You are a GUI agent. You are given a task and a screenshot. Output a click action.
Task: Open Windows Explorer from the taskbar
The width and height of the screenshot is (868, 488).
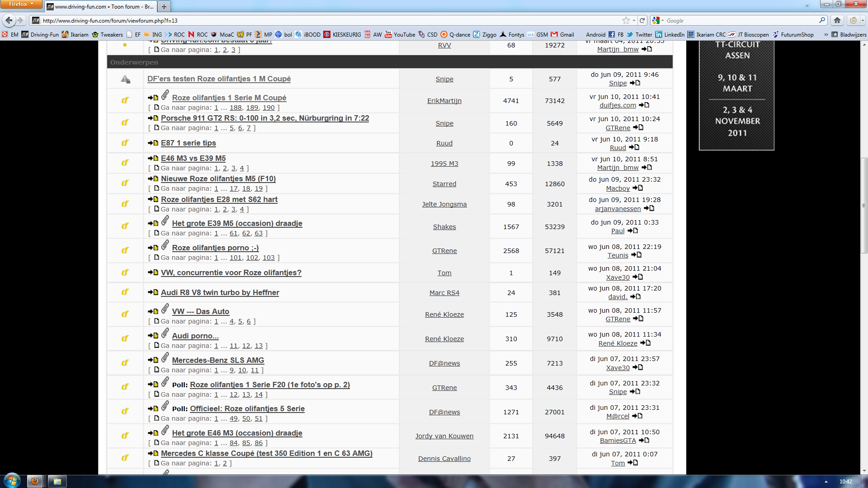point(57,481)
